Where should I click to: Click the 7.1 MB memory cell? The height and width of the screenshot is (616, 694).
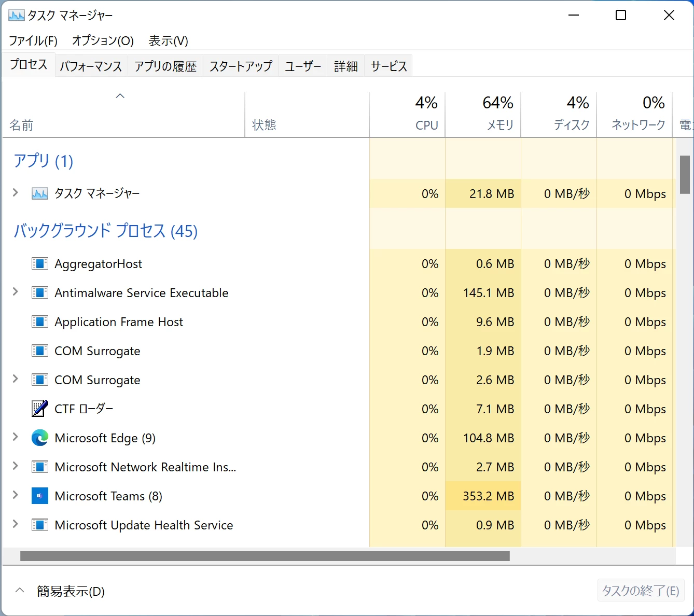[x=483, y=409]
